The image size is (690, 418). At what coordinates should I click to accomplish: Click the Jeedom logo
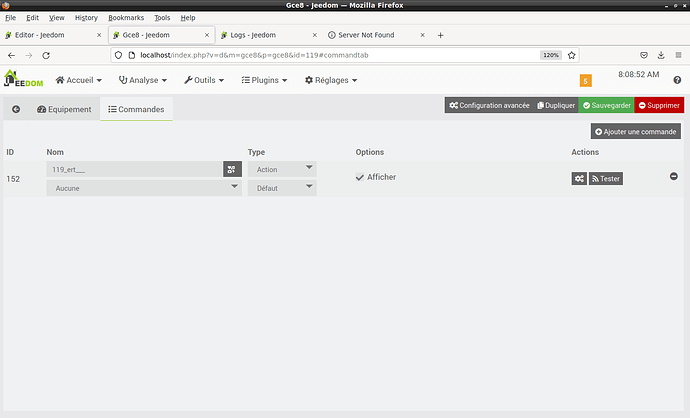pyautogui.click(x=23, y=79)
